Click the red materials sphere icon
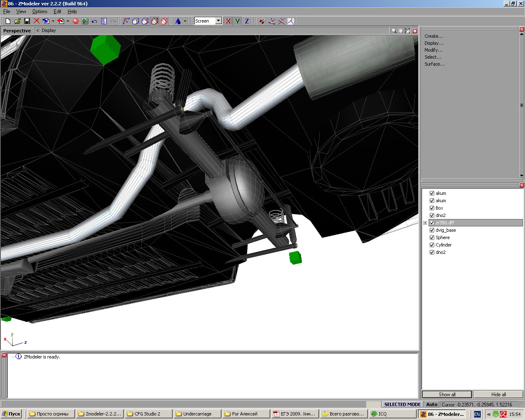The height and width of the screenshot is (420, 525). point(75,21)
